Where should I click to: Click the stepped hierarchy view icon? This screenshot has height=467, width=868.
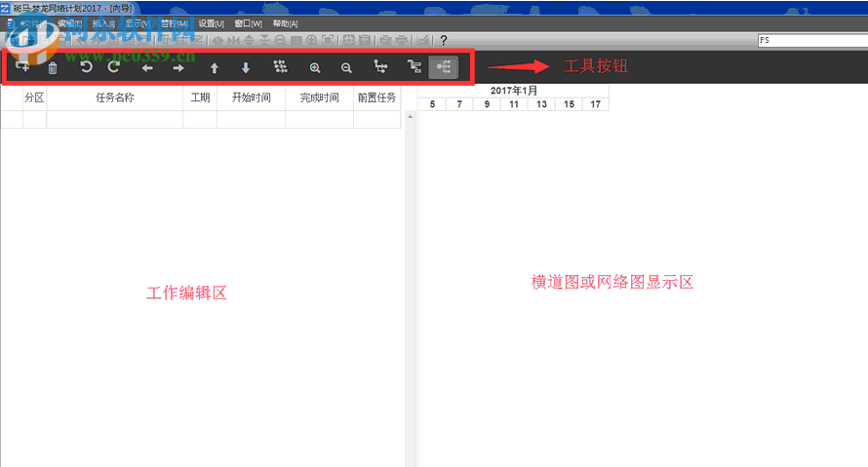(x=414, y=67)
